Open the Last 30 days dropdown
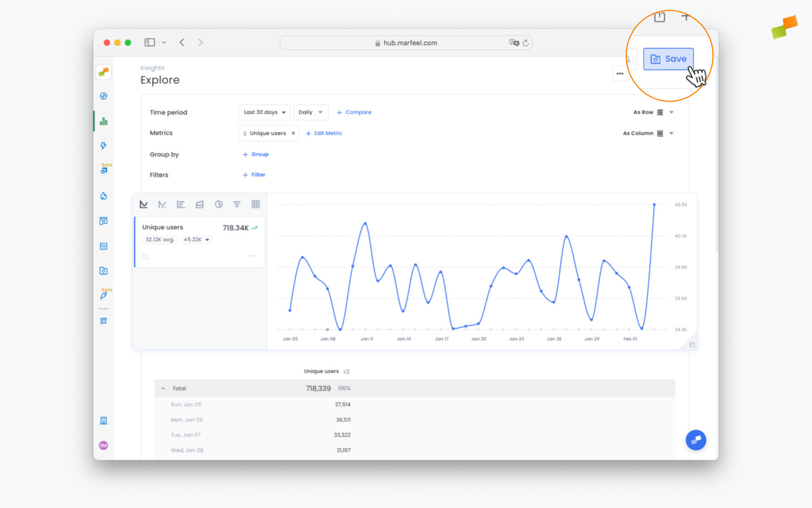The image size is (812, 508). [264, 112]
